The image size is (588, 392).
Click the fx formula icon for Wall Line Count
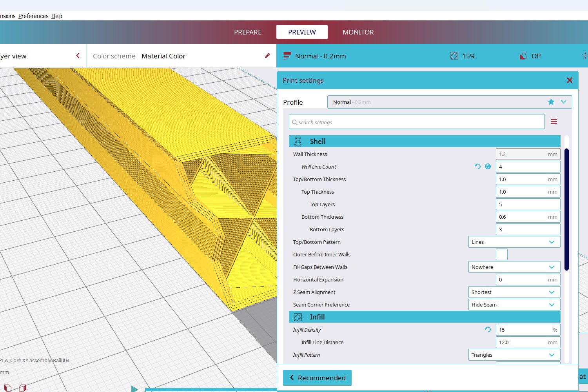488,166
